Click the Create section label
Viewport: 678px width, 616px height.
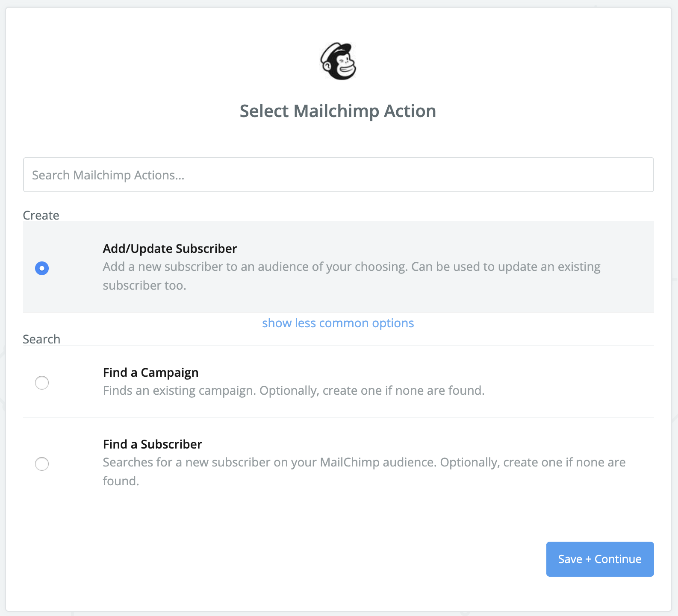coord(41,215)
